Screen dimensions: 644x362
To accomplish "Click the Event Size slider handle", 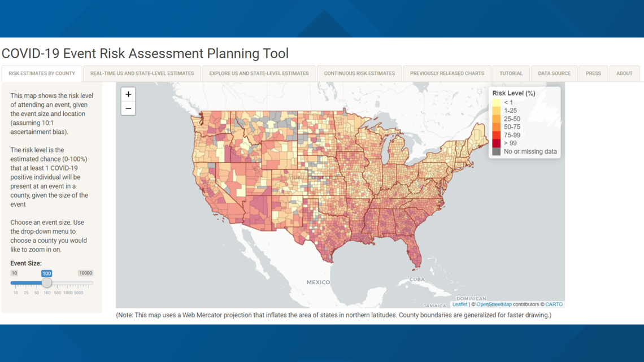I will 47,283.
